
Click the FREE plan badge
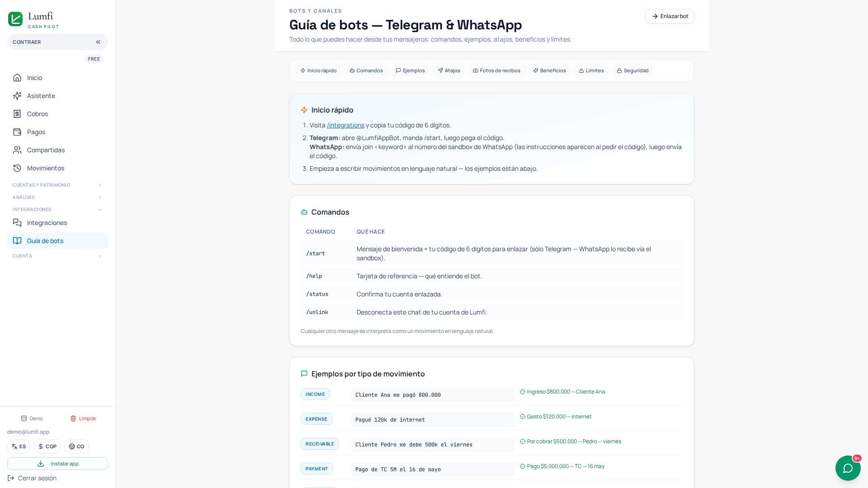pos(94,59)
